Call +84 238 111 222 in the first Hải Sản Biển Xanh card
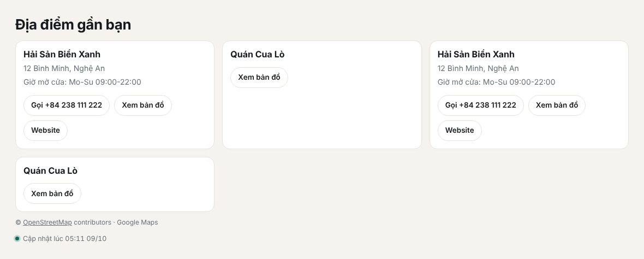 [x=67, y=105]
